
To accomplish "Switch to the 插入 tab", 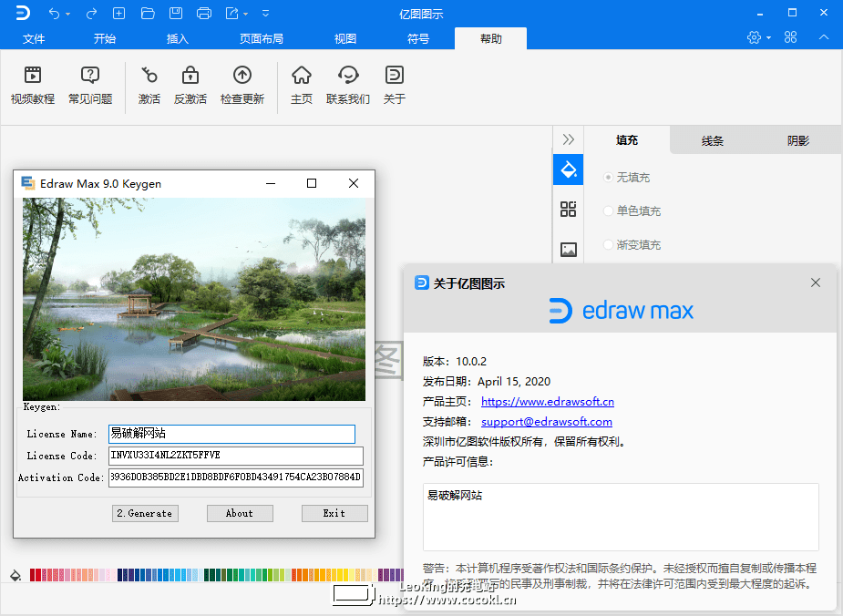I will pyautogui.click(x=178, y=38).
